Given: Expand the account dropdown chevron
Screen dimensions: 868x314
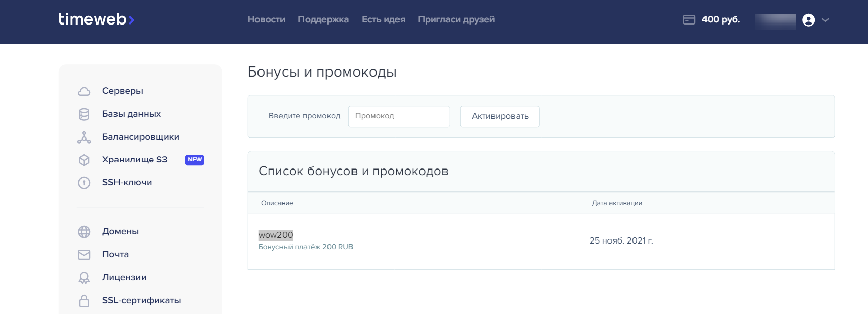Looking at the screenshot, I should tap(825, 20).
